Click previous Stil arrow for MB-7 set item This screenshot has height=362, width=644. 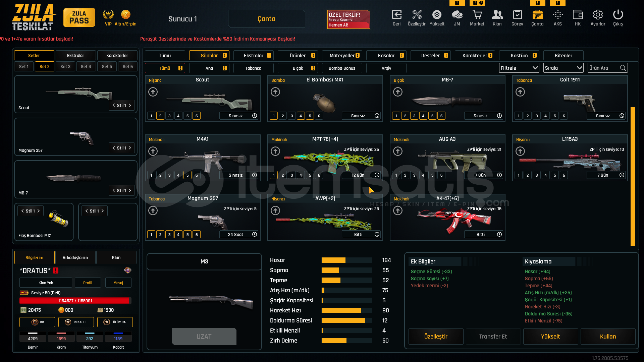[114, 190]
